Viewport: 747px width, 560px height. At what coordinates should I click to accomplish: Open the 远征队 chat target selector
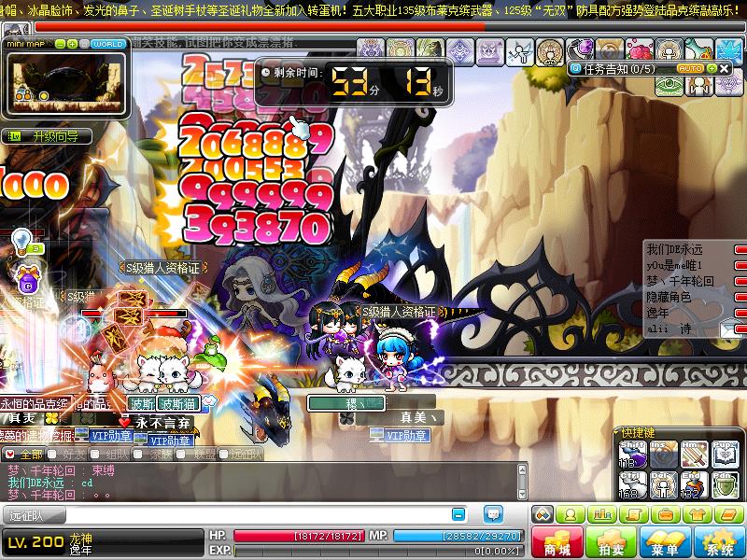click(x=34, y=515)
